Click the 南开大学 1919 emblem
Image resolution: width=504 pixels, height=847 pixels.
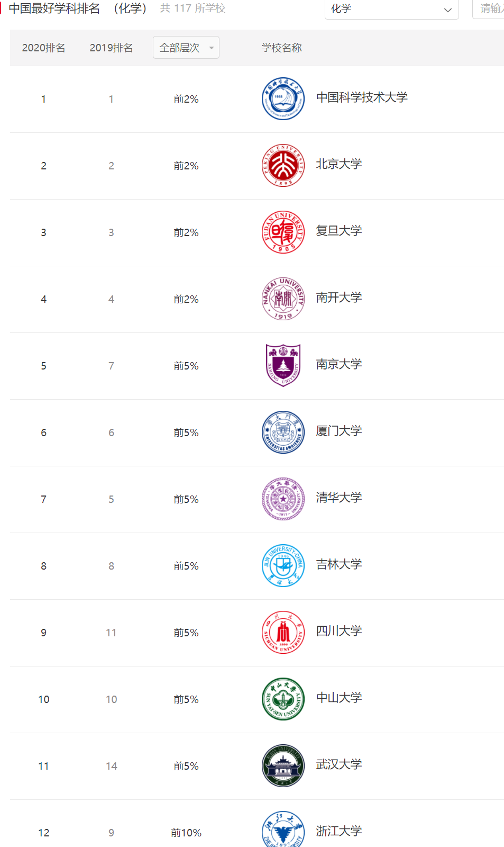pyautogui.click(x=283, y=299)
